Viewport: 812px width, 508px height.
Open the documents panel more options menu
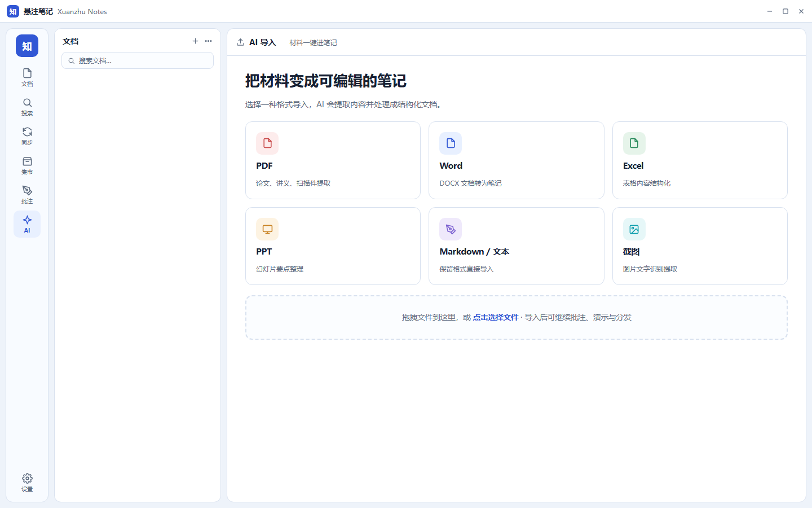coord(209,41)
